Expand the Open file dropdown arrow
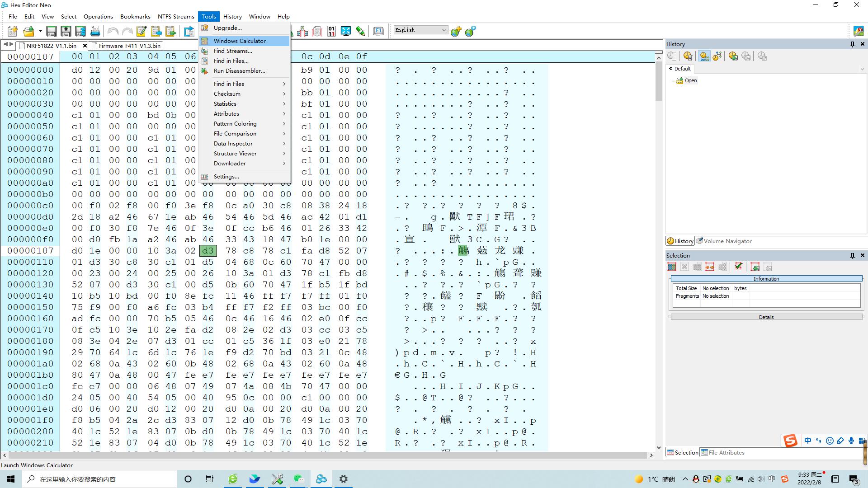This screenshot has width=868, height=488. pyautogui.click(x=40, y=31)
